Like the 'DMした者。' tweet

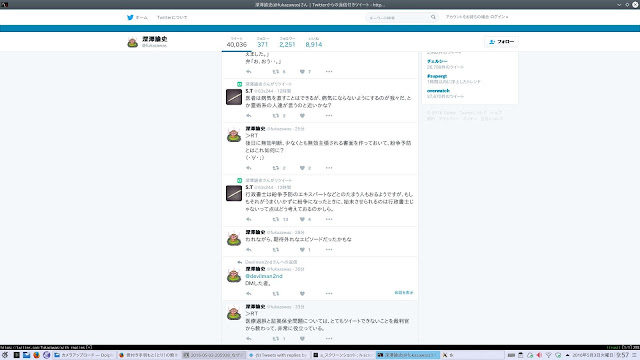[302, 293]
